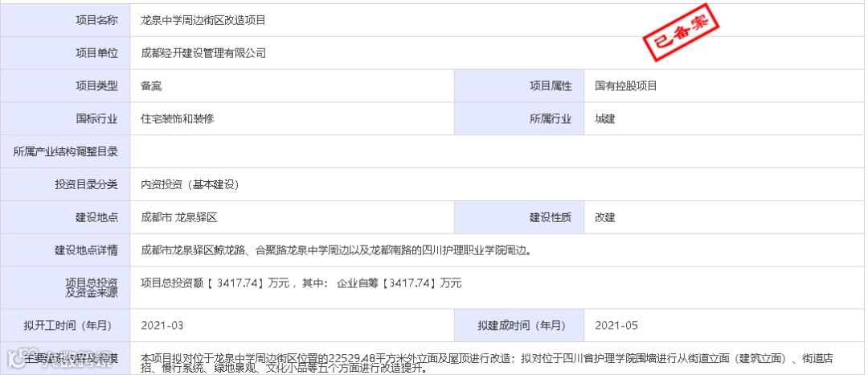
Task: Click the 拟建成时间（年月） label
Action: (524, 325)
